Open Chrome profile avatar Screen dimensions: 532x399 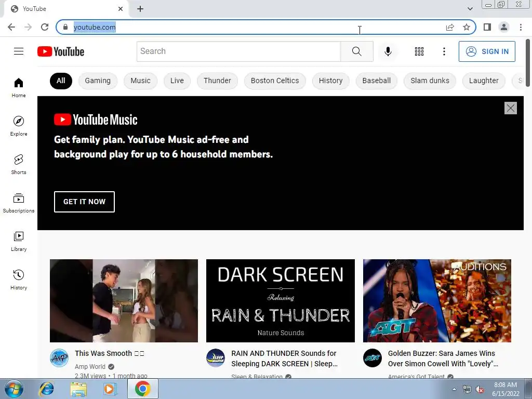[504, 27]
